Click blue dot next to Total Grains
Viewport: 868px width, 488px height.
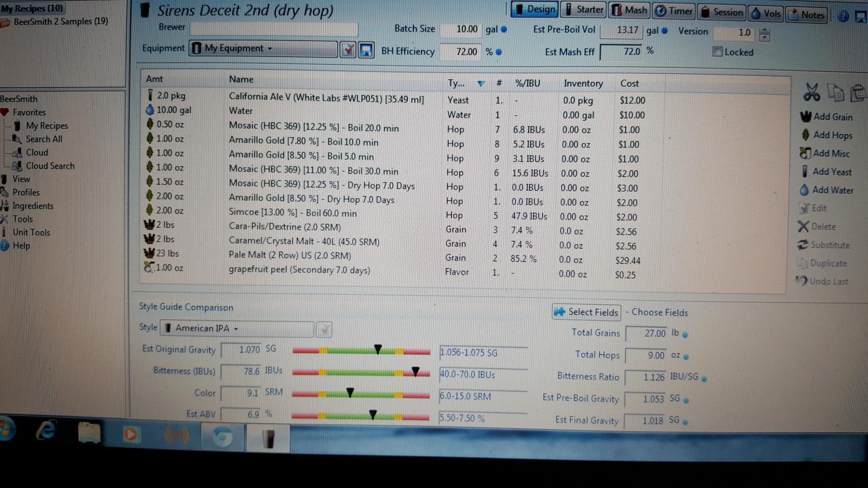pos(685,335)
